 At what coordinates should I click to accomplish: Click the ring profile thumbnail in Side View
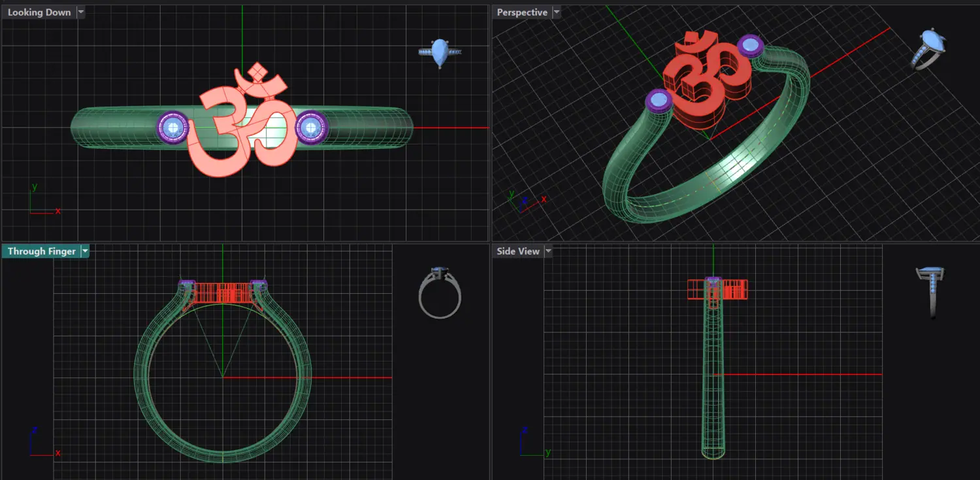[x=931, y=292]
